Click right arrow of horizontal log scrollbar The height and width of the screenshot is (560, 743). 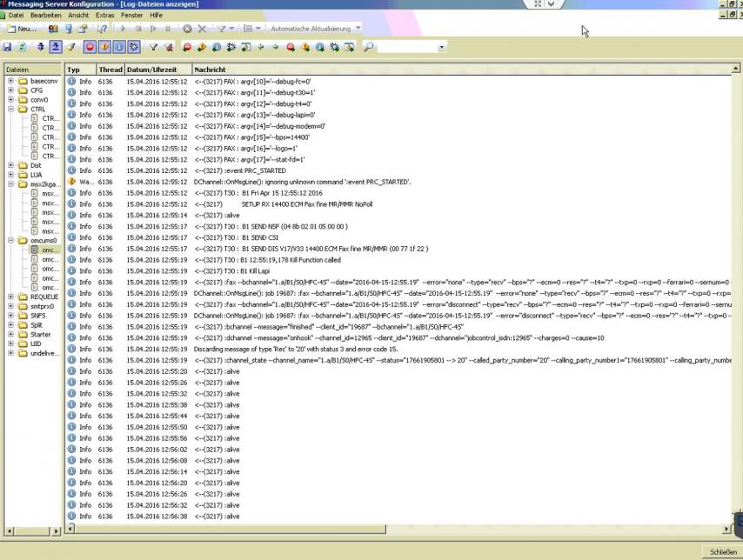727,529
